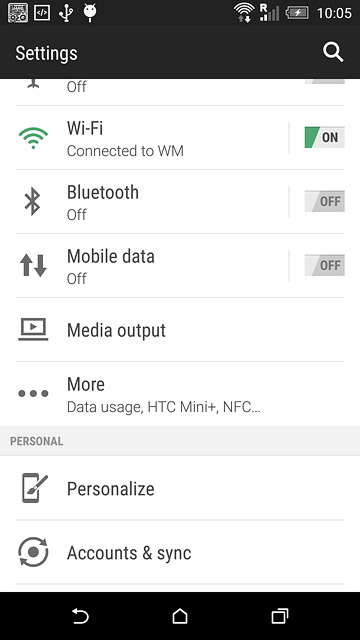This screenshot has width=360, height=640.
Task: Open Wi-Fi Connected to WM details
Action: (x=144, y=138)
